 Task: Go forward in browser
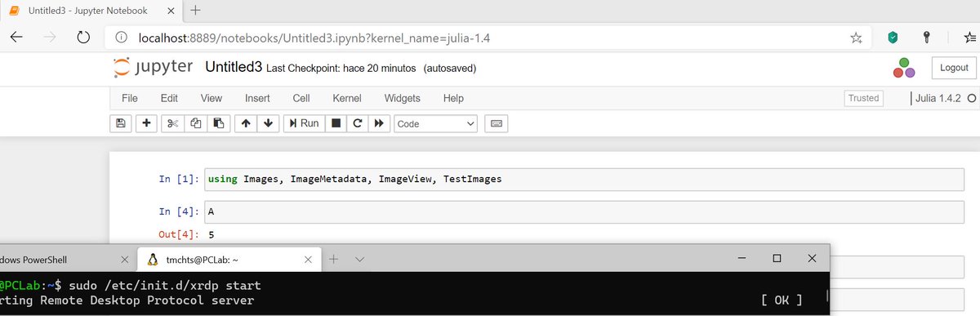point(50,38)
